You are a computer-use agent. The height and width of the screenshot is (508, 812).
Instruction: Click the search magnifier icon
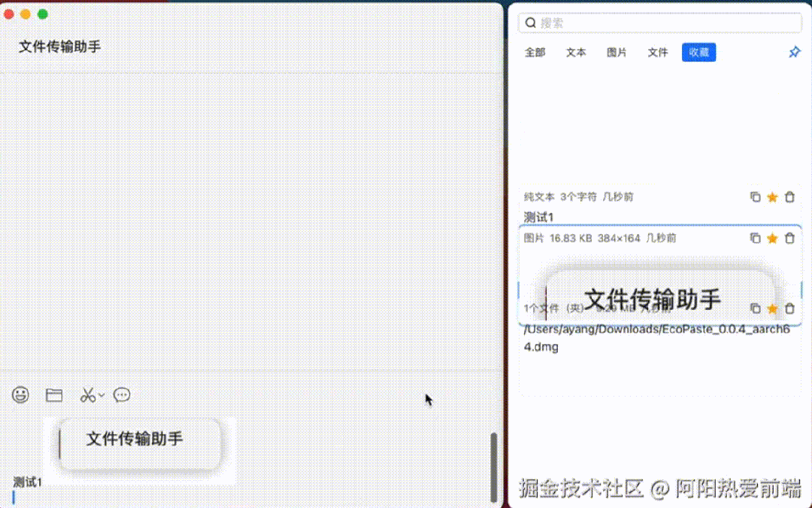pos(530,23)
